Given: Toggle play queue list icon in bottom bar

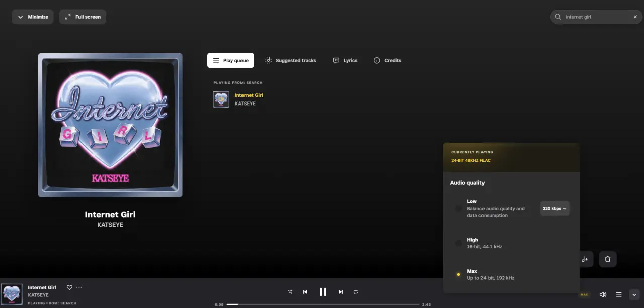Looking at the screenshot, I should point(619,294).
